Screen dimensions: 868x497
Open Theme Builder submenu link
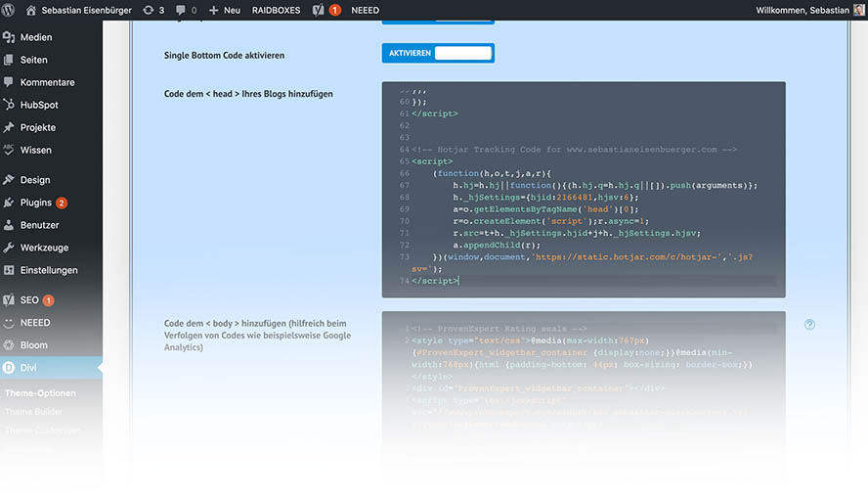click(x=33, y=412)
